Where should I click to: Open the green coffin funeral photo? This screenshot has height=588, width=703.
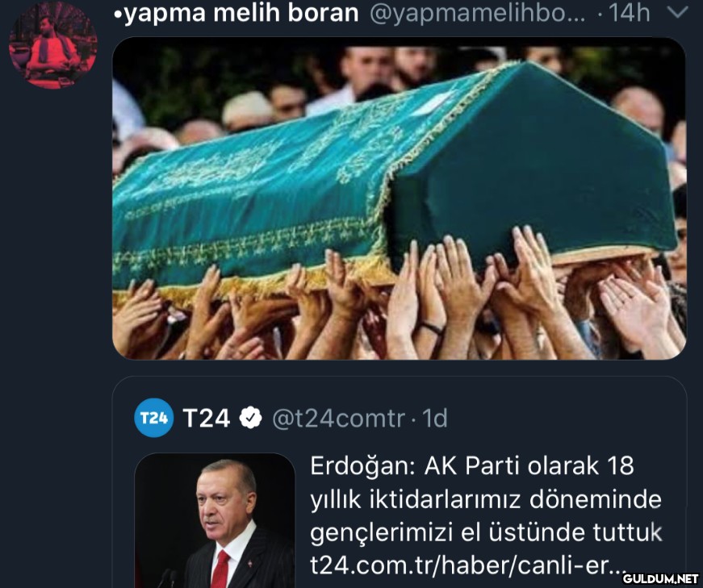[399, 198]
